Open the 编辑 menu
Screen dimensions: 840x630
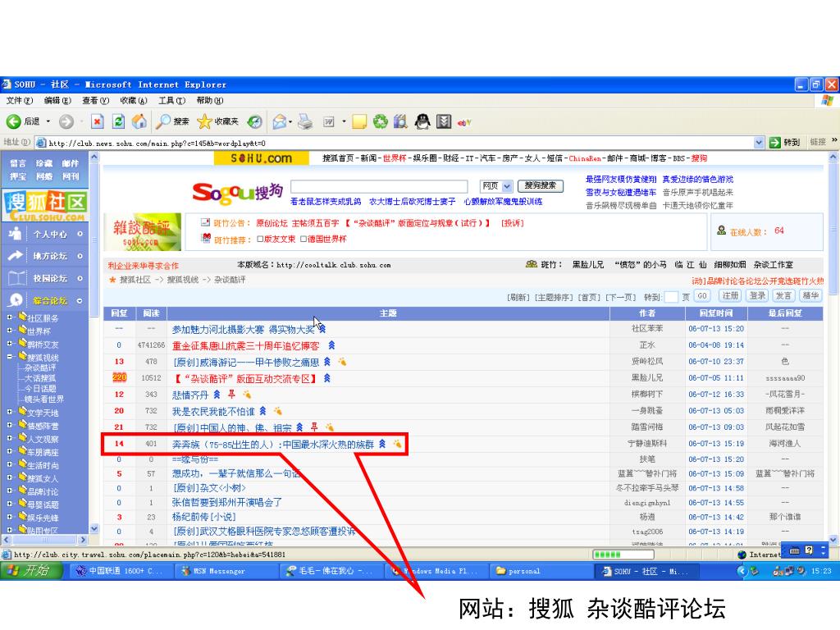57,100
